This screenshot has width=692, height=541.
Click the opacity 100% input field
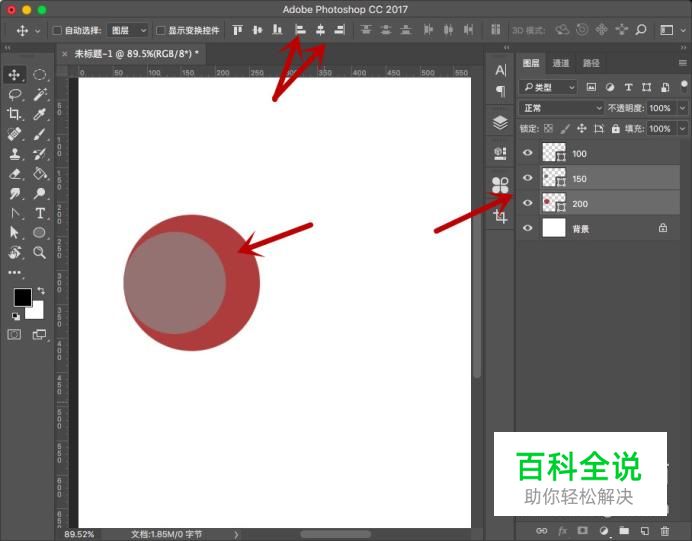pyautogui.click(x=660, y=108)
